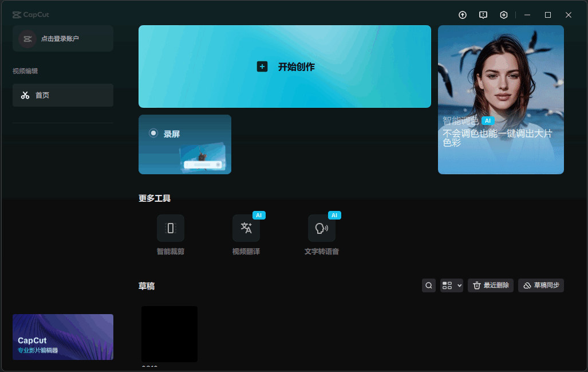Expand the drafts grid view layout dropdown
This screenshot has height=372, width=588.
452,285
